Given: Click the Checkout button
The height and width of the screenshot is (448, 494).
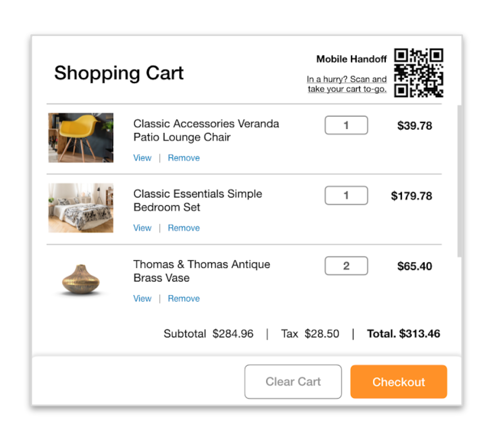Looking at the screenshot, I should tap(399, 381).
